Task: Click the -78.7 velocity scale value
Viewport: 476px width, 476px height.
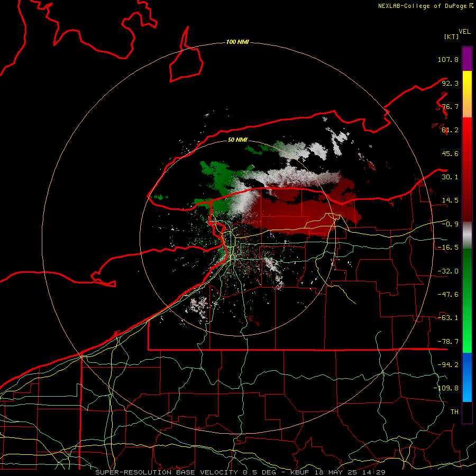Action: click(x=448, y=342)
